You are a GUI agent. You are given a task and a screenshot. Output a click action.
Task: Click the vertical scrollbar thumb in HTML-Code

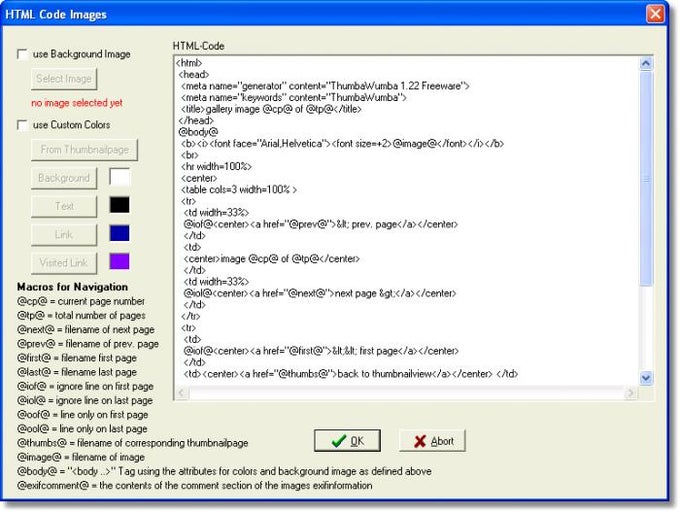646,178
